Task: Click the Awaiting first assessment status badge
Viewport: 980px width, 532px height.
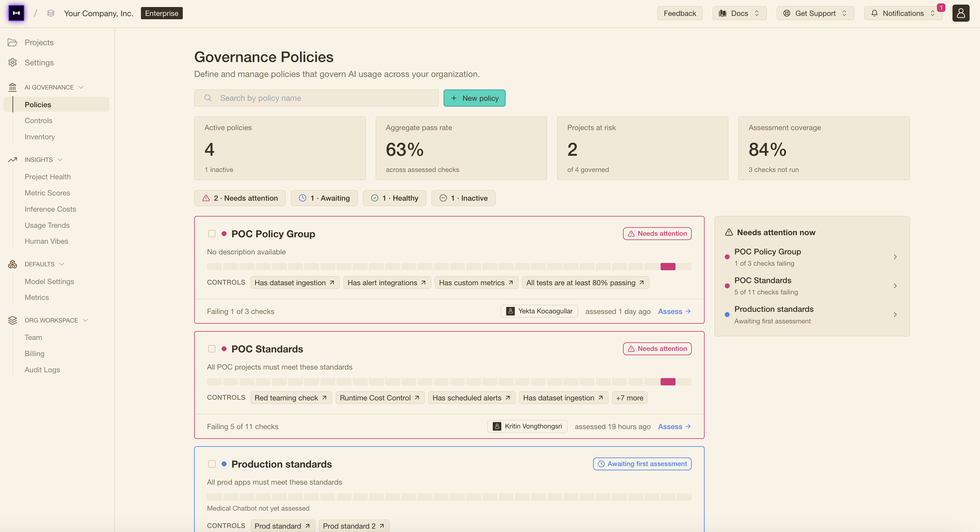Action: coord(642,464)
